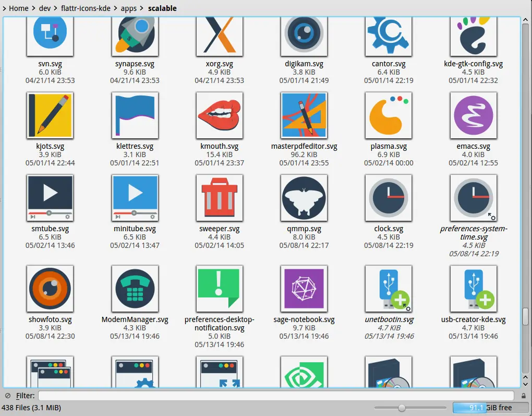Click the ModemManager.svg file name

135,319
